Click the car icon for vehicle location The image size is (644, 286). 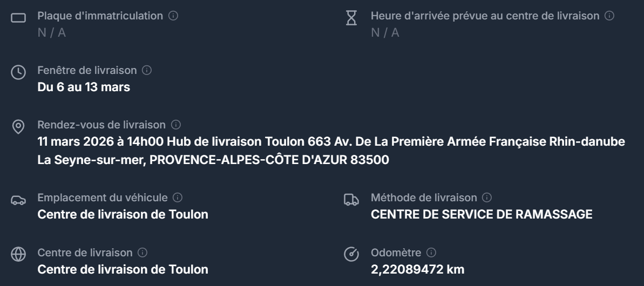click(18, 201)
